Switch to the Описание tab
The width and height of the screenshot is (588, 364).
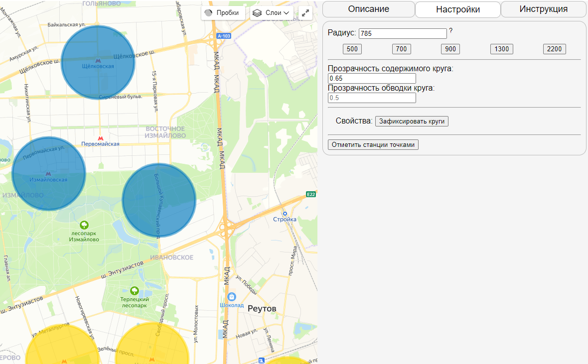point(368,9)
